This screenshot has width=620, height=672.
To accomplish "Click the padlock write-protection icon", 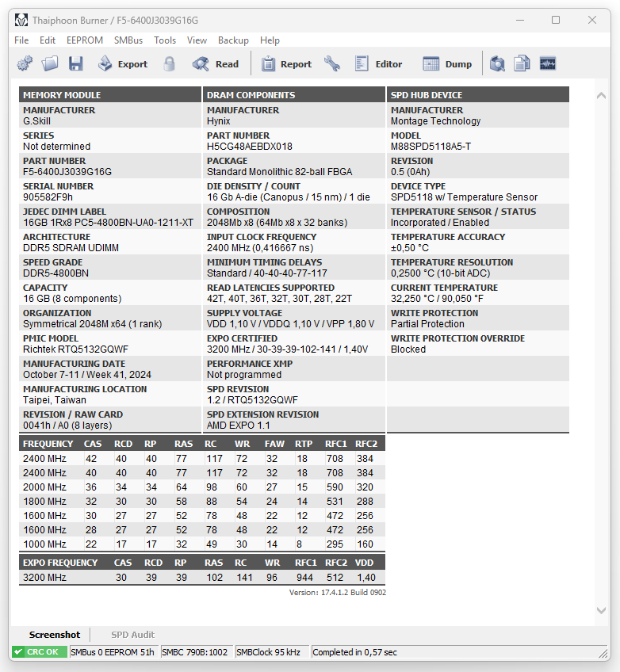I will click(x=170, y=64).
